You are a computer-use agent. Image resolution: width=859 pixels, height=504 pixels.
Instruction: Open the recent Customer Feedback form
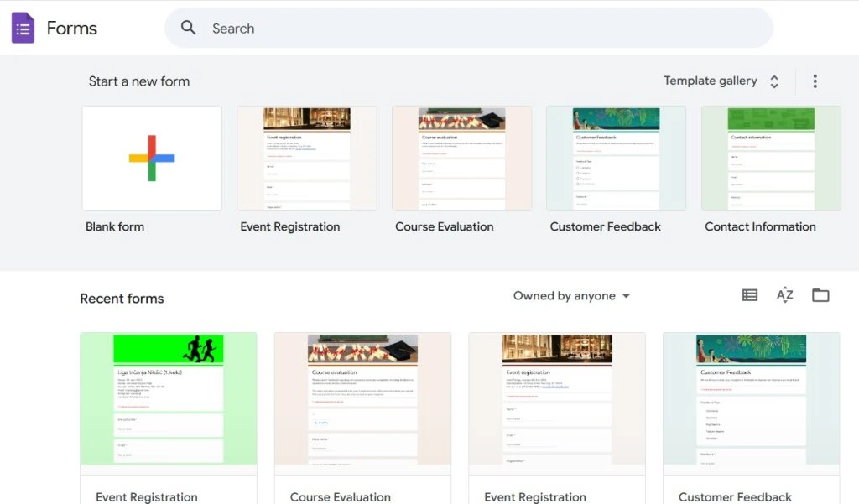(x=751, y=398)
